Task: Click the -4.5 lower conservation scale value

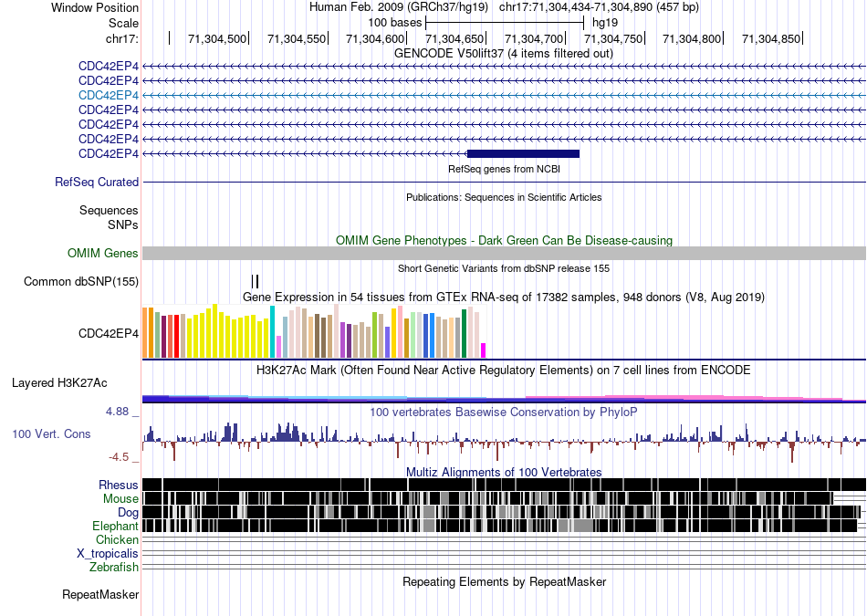Action: coord(119,457)
